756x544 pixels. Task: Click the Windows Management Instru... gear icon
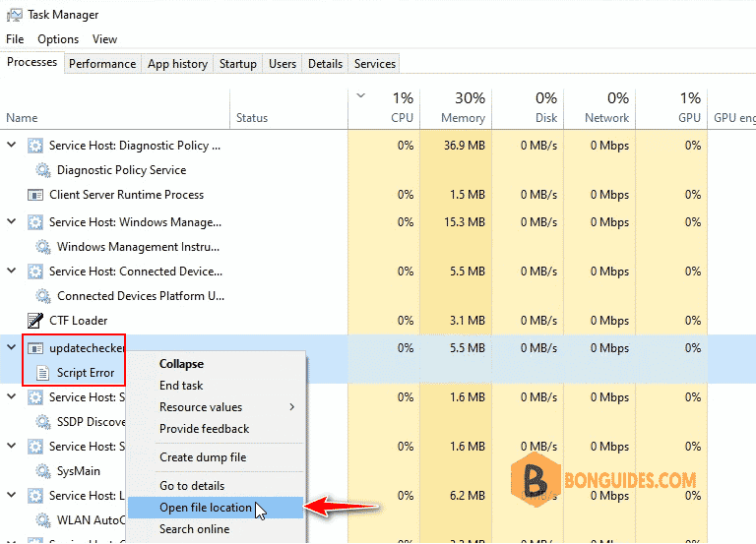(43, 247)
